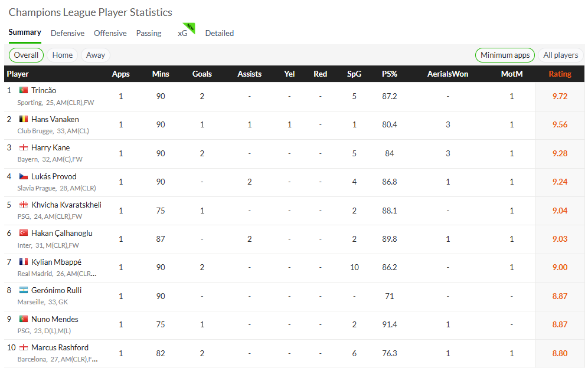Open Nuno Mendes player profile link
588x368 pixels.
(55, 319)
